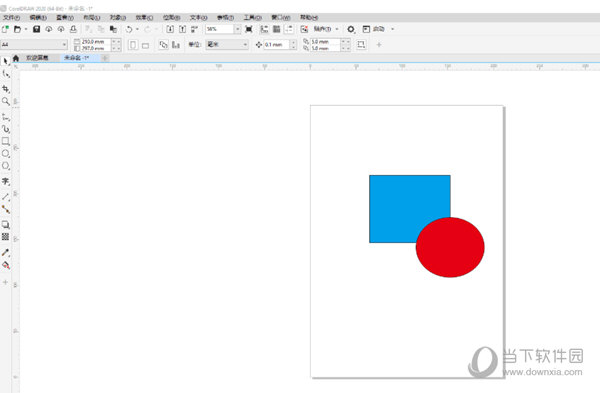Select the Zoom magnifier tool

(x=5, y=101)
